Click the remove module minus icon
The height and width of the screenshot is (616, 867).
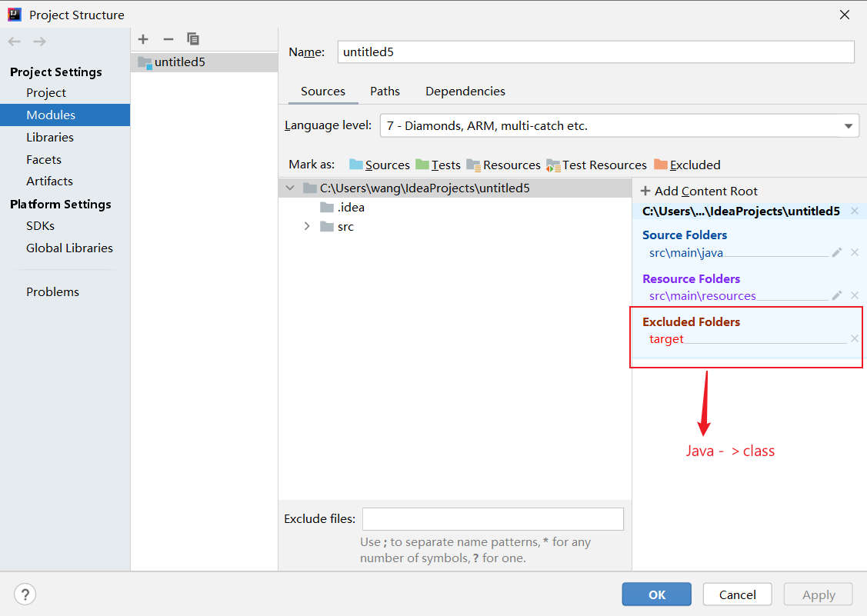[168, 39]
